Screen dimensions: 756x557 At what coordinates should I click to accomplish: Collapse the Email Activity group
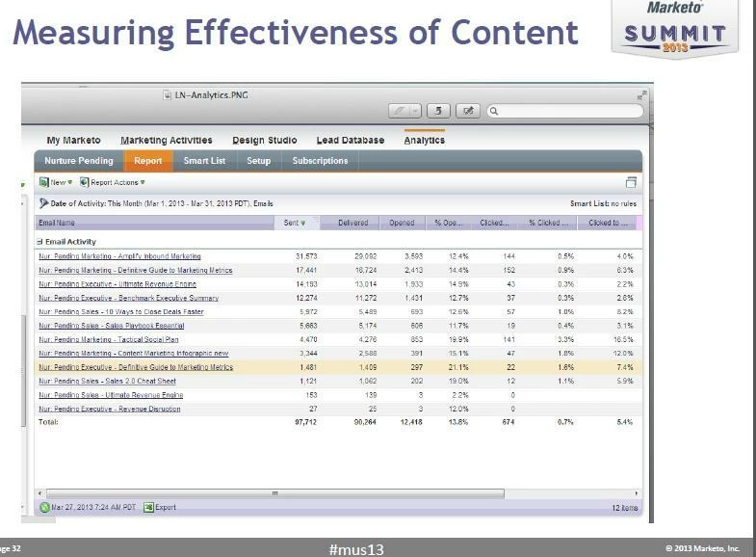tap(39, 242)
